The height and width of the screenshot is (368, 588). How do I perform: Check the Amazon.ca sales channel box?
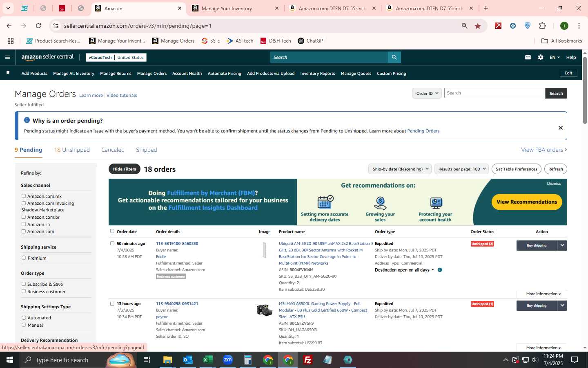(24, 224)
